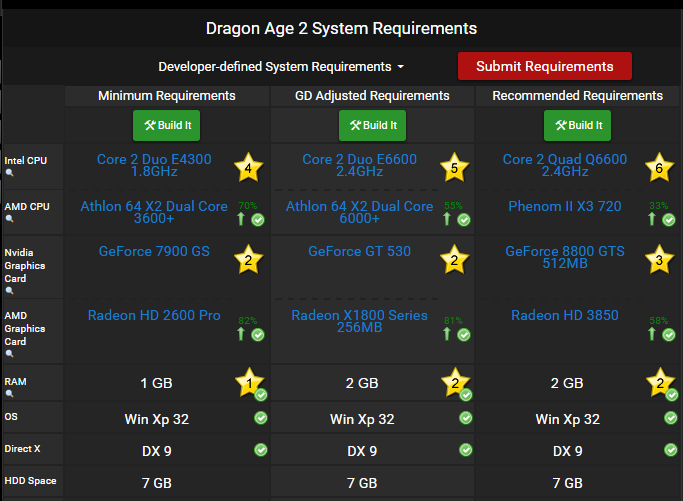Select the GD Adjusted Requirements column header
This screenshot has height=501, width=683.
tap(372, 95)
